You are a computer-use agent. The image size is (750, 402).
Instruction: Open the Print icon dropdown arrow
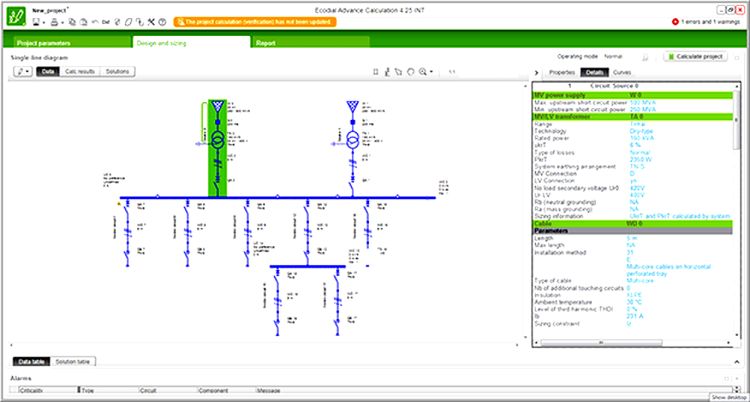pyautogui.click(x=63, y=22)
